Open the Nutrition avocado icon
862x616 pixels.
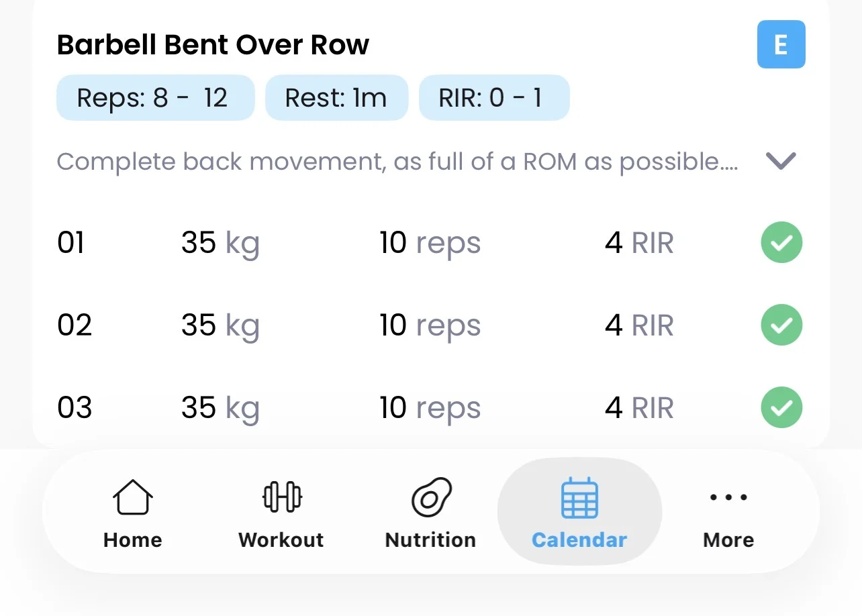pos(431,497)
